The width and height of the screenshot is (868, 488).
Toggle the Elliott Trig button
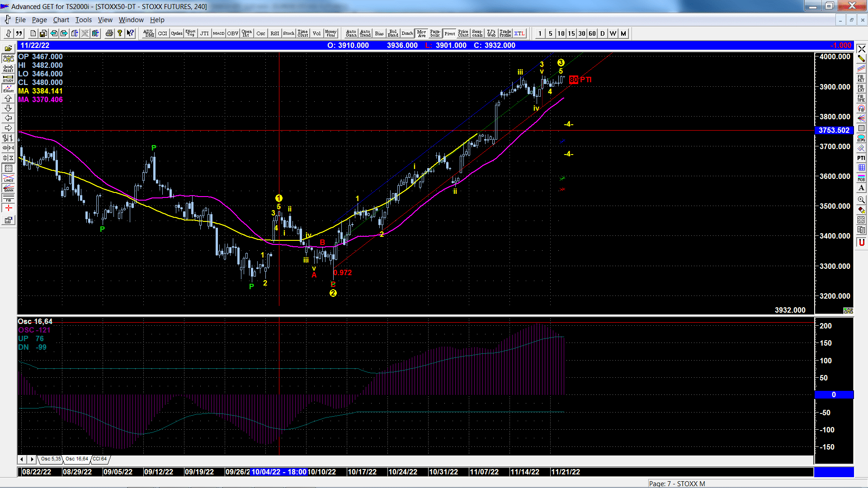click(190, 33)
